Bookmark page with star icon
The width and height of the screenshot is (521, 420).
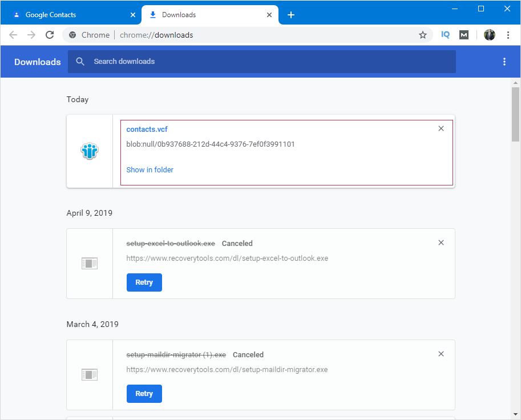pyautogui.click(x=422, y=35)
